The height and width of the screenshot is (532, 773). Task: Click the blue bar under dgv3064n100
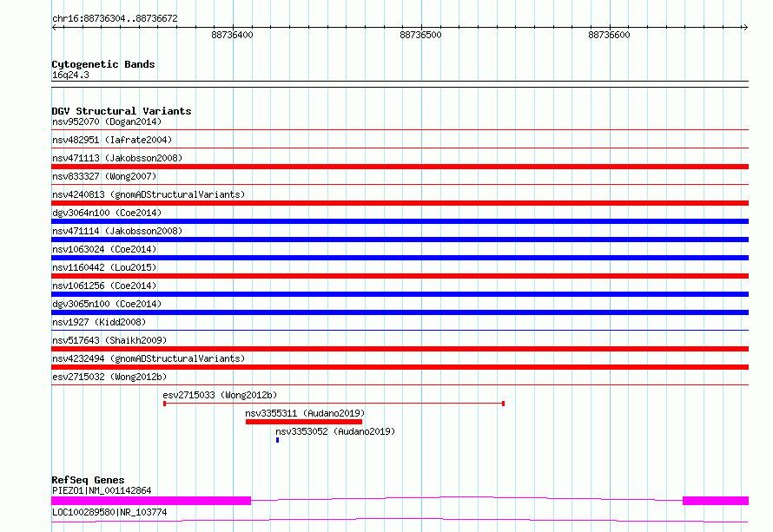pyautogui.click(x=400, y=221)
